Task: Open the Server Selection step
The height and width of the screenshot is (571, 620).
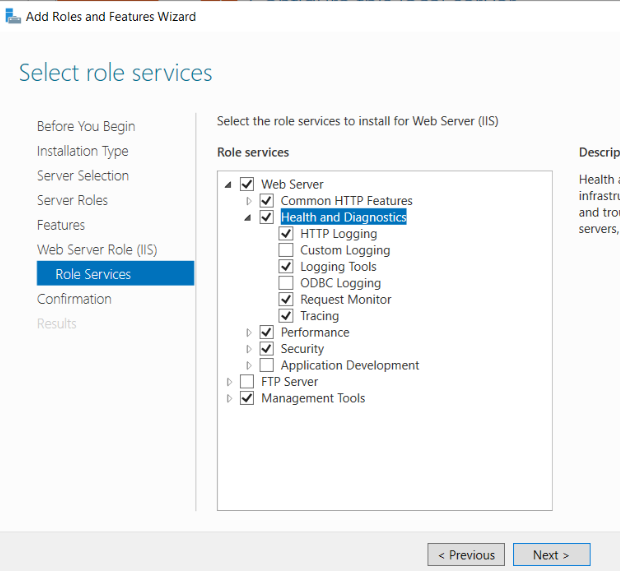Action: [83, 176]
